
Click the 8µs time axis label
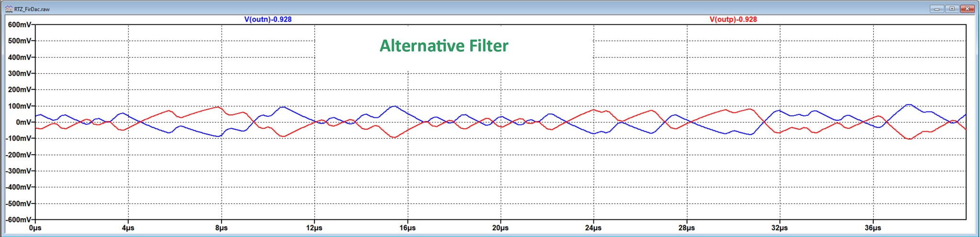pos(222,228)
